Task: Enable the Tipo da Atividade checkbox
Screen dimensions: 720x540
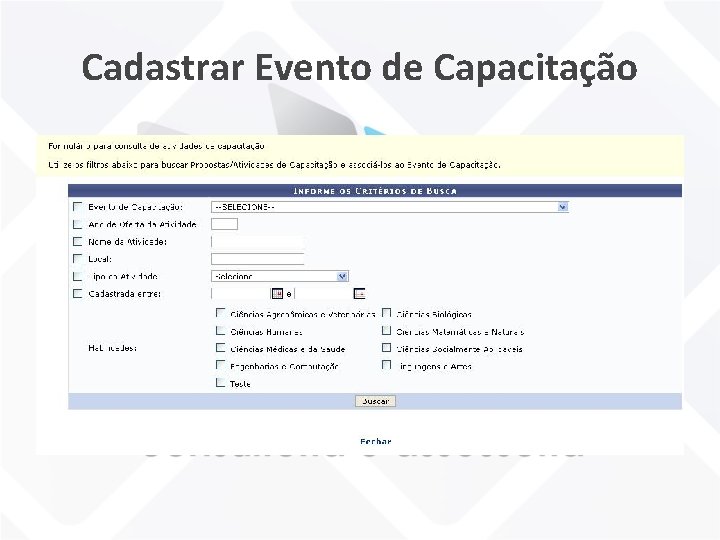Action: pos(78,276)
